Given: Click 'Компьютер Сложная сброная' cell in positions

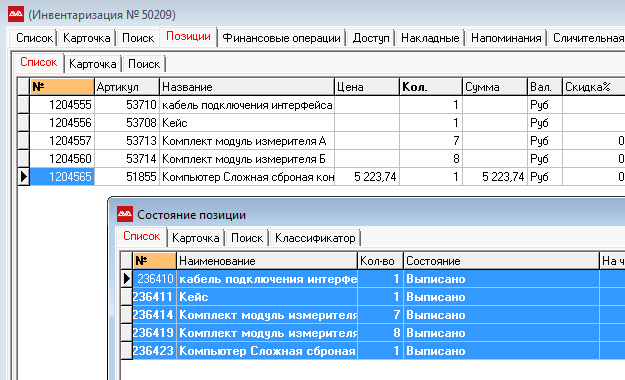Looking at the screenshot, I should coord(247,177).
